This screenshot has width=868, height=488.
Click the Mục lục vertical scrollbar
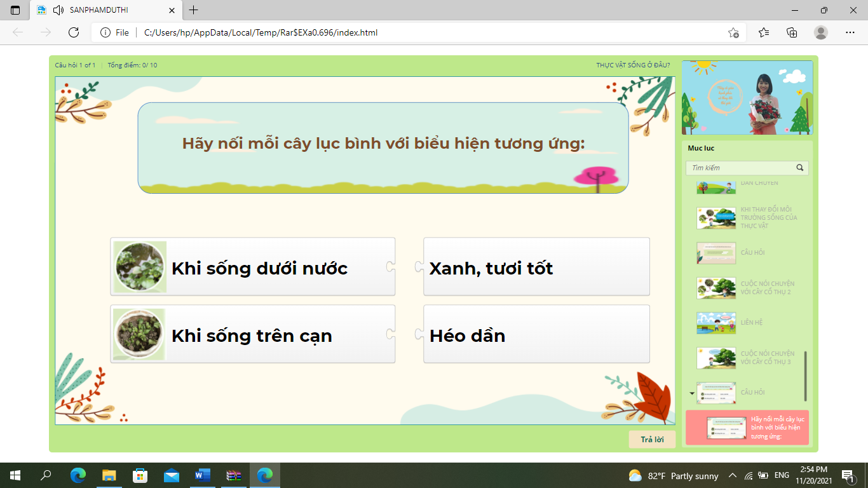806,376
